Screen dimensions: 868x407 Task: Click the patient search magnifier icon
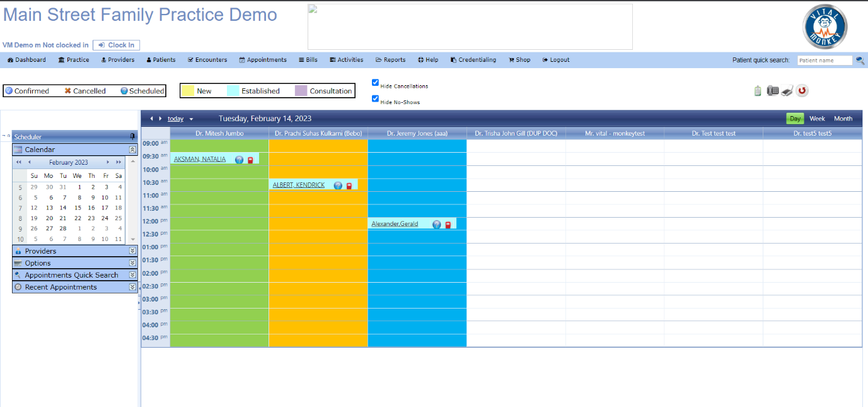click(860, 61)
